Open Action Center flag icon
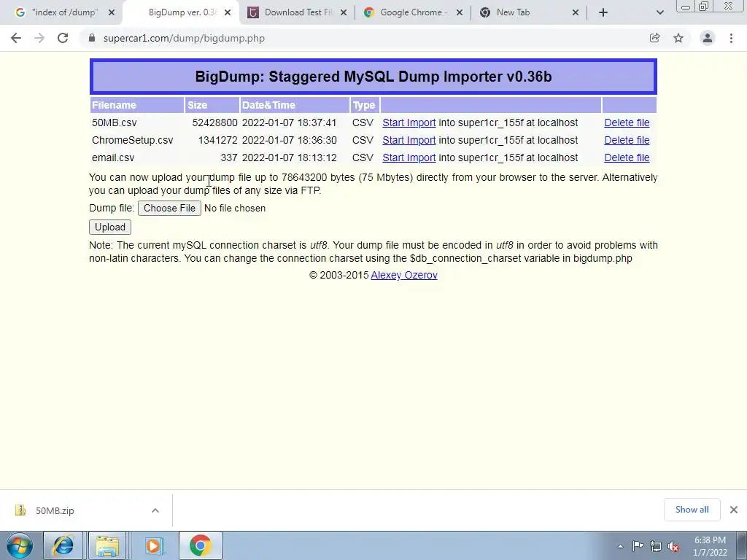 tap(638, 545)
